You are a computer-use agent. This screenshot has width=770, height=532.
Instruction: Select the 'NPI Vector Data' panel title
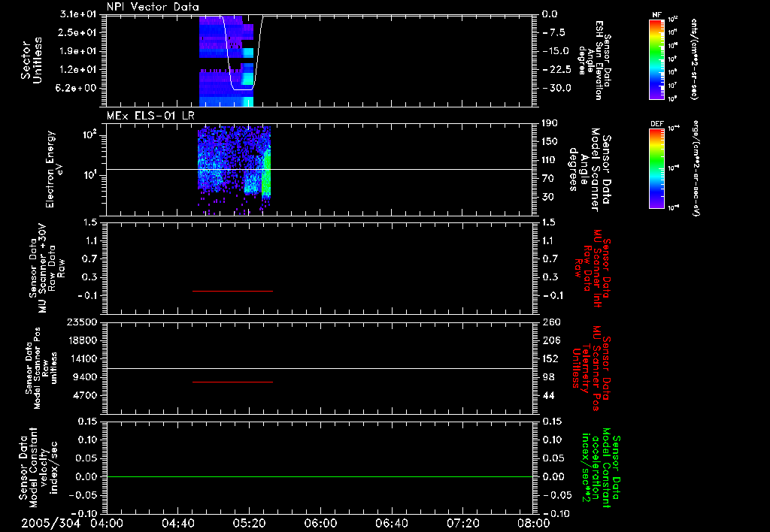click(x=153, y=7)
